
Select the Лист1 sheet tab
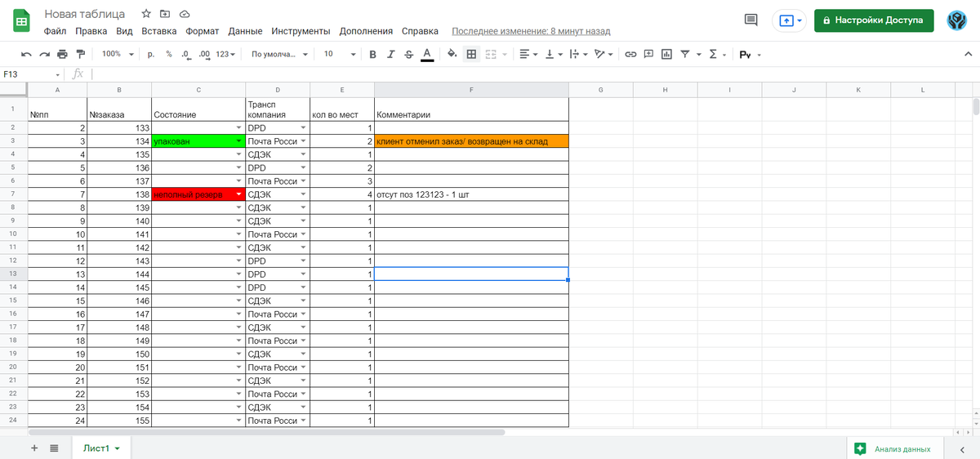coord(100,448)
